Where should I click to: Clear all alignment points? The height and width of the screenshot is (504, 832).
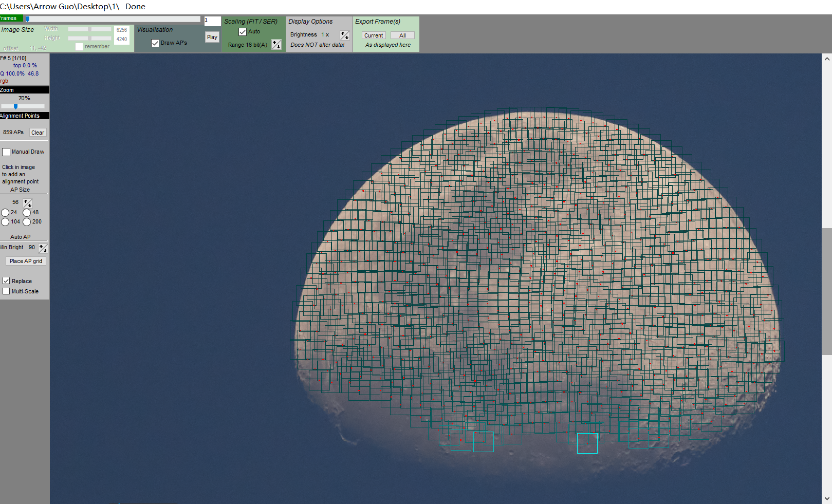click(38, 133)
